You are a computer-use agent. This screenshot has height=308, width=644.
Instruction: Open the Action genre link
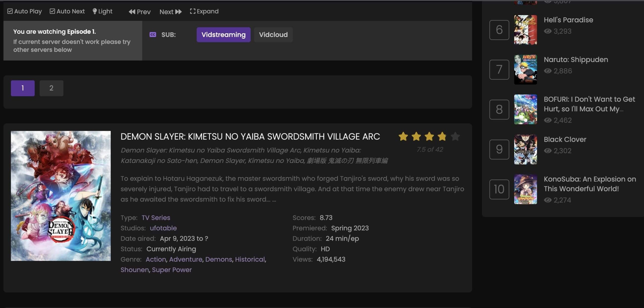pos(156,259)
